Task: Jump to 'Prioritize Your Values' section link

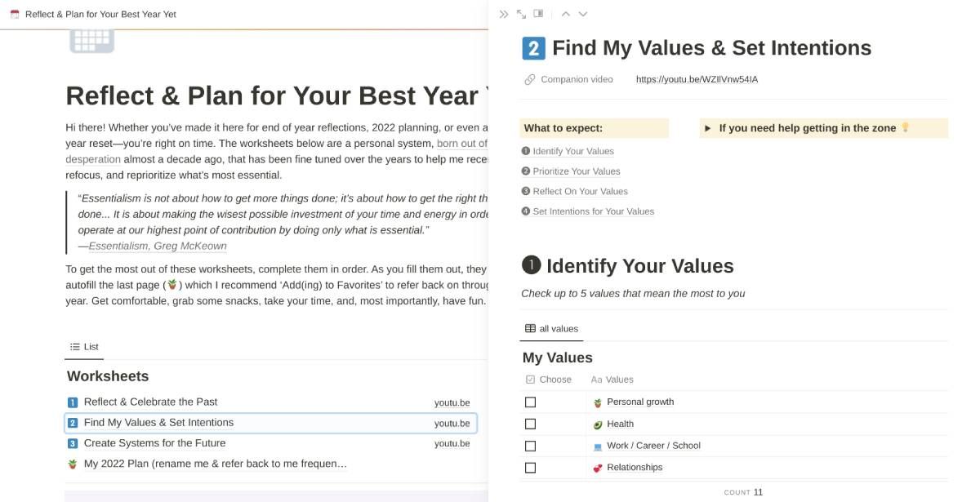Action: (x=576, y=171)
